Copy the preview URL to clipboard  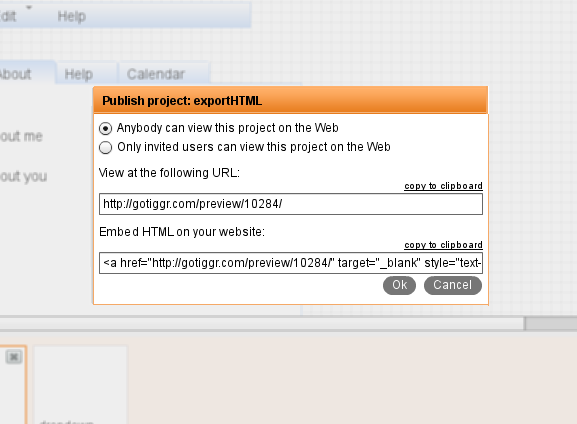pos(443,186)
